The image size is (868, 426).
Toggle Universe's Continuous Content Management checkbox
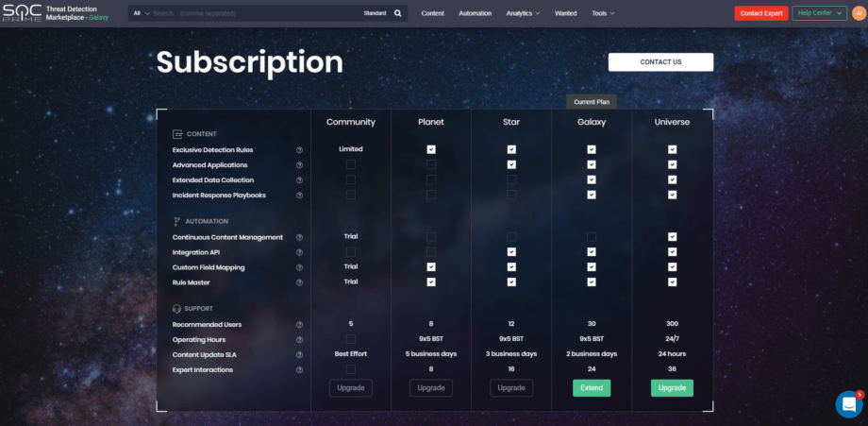(x=672, y=237)
